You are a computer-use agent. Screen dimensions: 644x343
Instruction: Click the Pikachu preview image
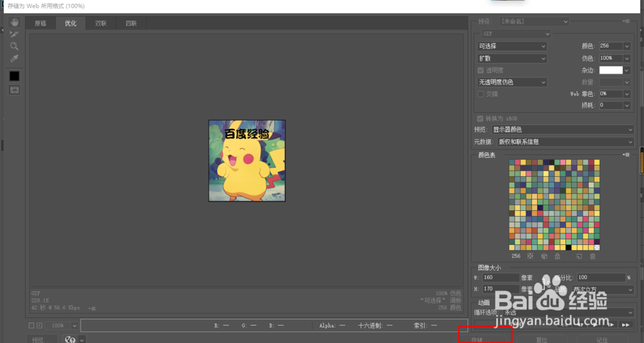click(x=247, y=161)
